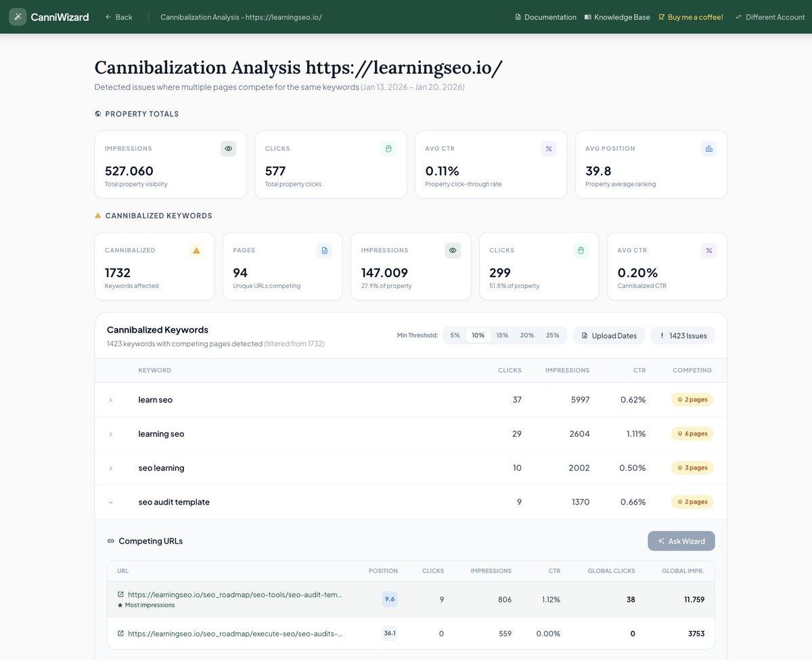Click the Ask Wizard button
812x660 pixels.
click(681, 540)
